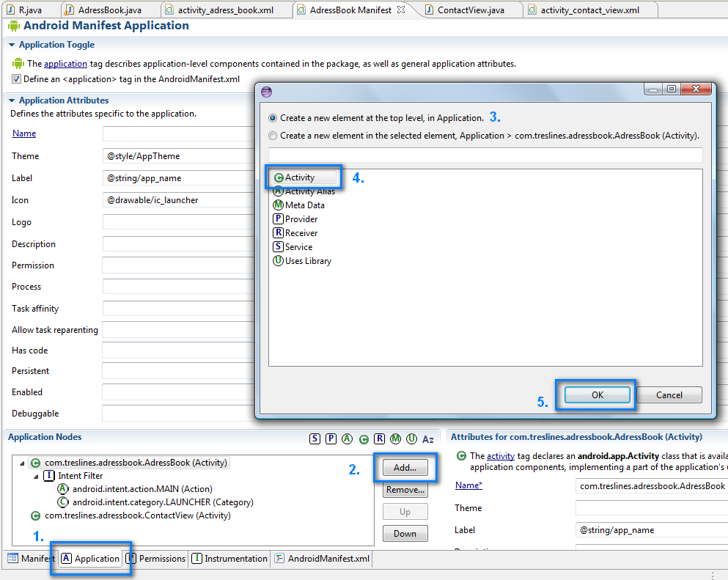Maximize the new element dialog
This screenshot has width=728, height=580.
tap(672, 89)
